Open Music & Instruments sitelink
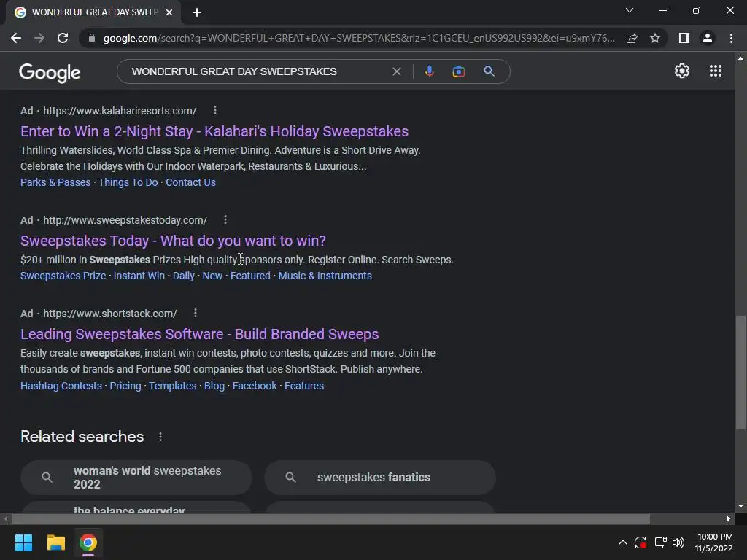Viewport: 747px width, 560px height. point(325,276)
